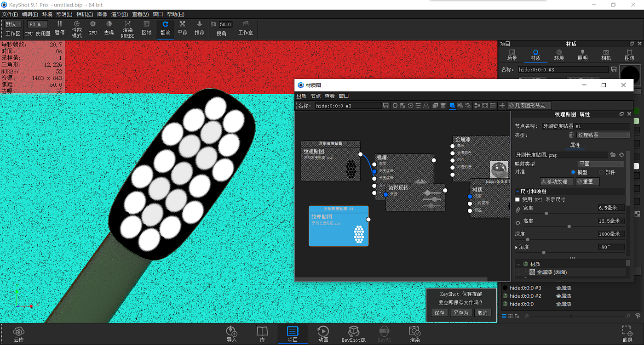Open the 文件(F) menu
This screenshot has width=644, height=345.
coord(10,14)
